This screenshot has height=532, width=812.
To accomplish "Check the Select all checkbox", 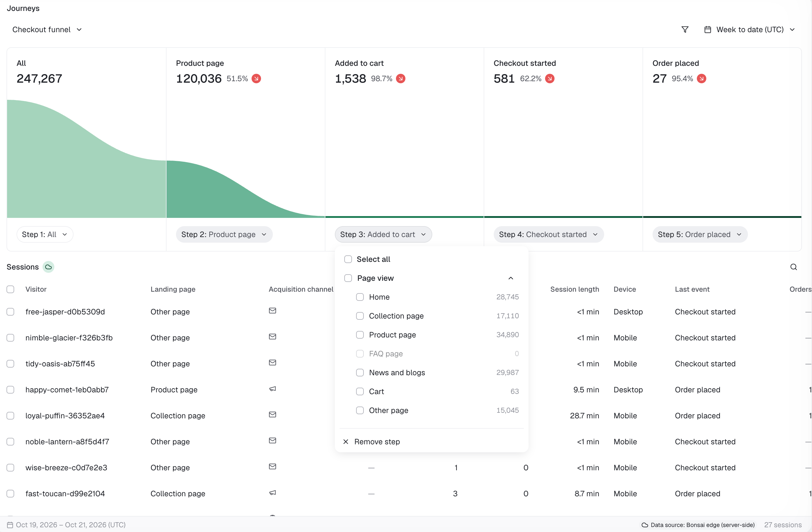I will pos(348,259).
